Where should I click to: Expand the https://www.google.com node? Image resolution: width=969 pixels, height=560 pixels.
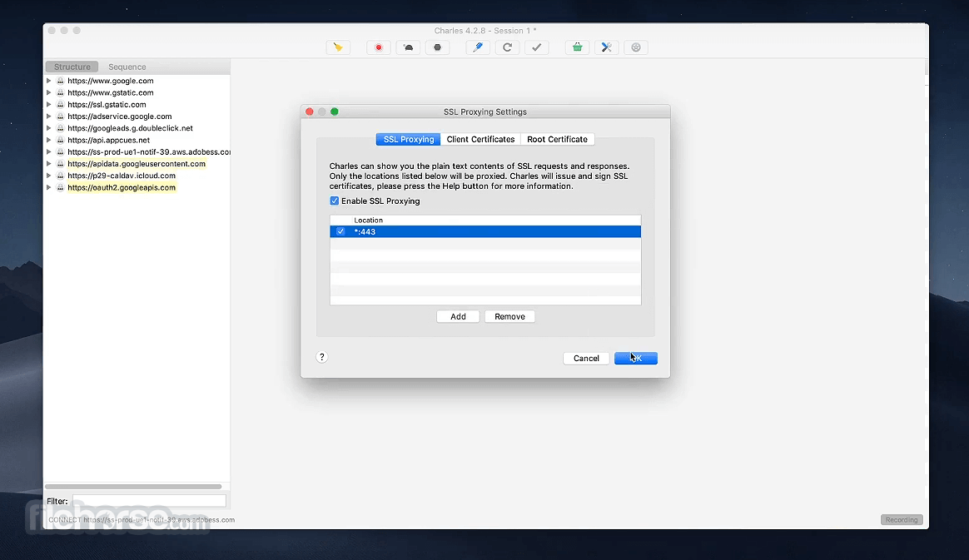49,81
